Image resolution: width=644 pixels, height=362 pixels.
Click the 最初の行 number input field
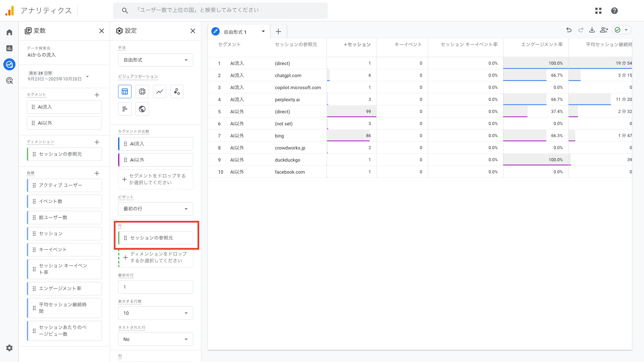155,287
